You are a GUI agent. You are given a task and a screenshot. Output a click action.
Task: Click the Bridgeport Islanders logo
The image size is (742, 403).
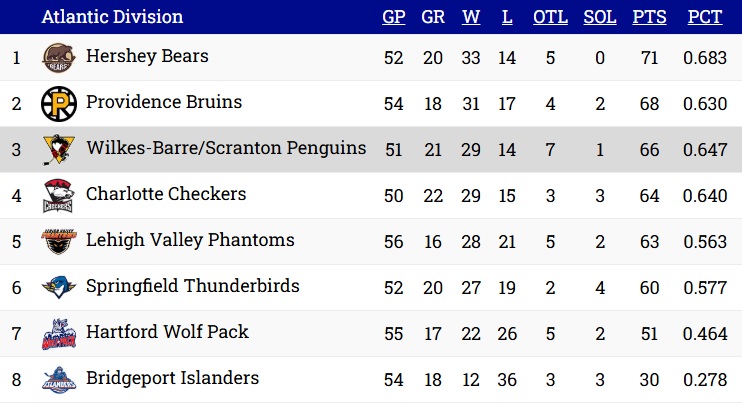pyautogui.click(x=59, y=380)
